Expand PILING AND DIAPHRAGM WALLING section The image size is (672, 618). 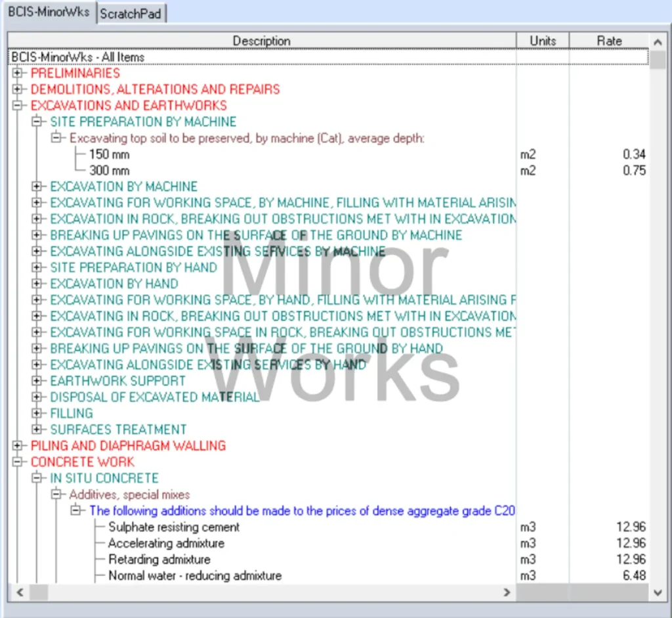[x=17, y=446]
